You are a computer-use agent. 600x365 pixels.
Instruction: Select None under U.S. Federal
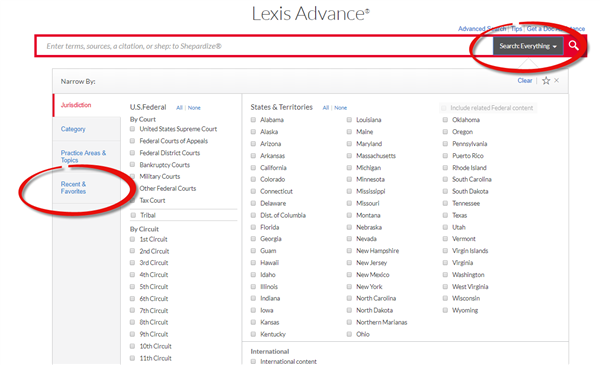pos(194,108)
